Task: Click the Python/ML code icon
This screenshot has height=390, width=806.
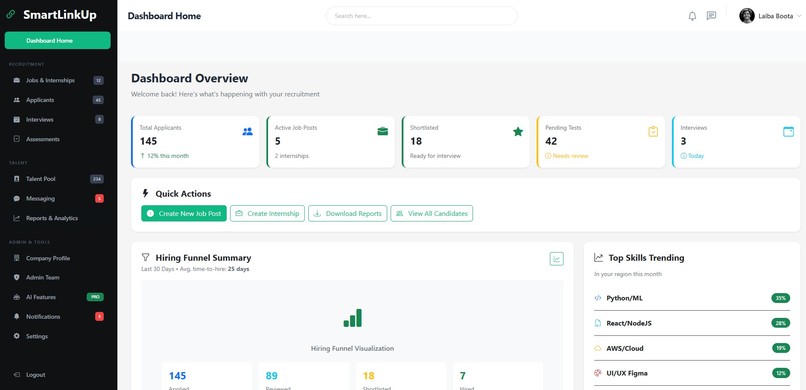Action: [x=598, y=298]
